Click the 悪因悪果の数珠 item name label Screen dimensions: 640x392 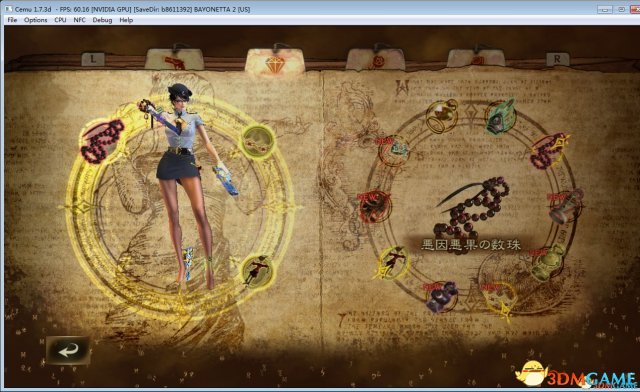pyautogui.click(x=471, y=245)
